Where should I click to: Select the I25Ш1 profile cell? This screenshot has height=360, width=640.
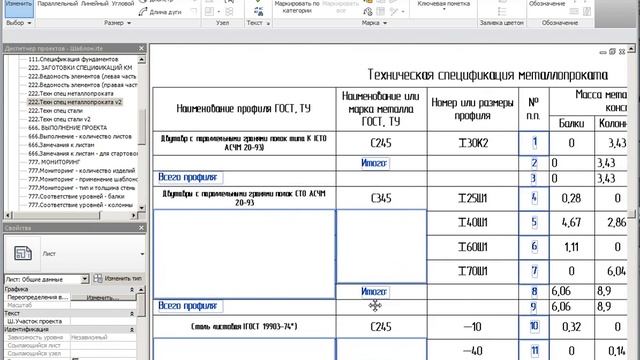(x=473, y=198)
